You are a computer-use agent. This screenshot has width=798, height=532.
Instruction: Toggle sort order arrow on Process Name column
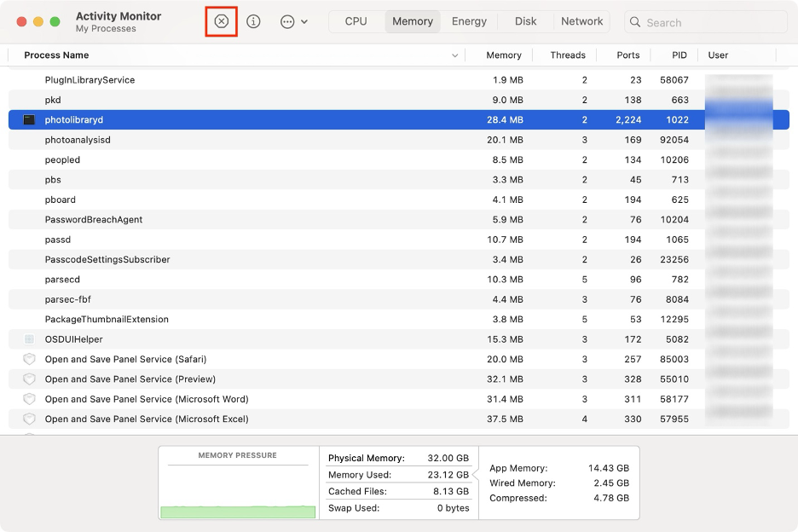[454, 55]
